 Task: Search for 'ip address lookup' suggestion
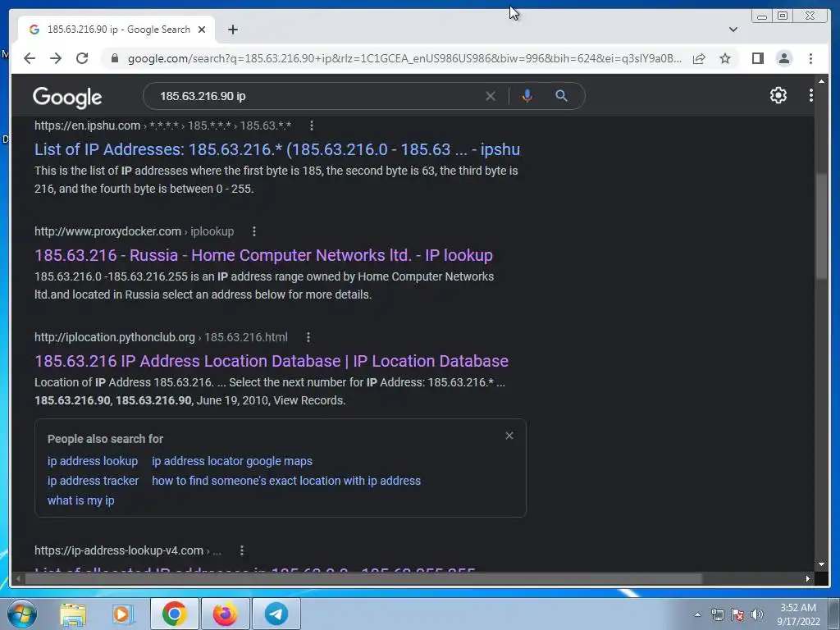(x=93, y=461)
